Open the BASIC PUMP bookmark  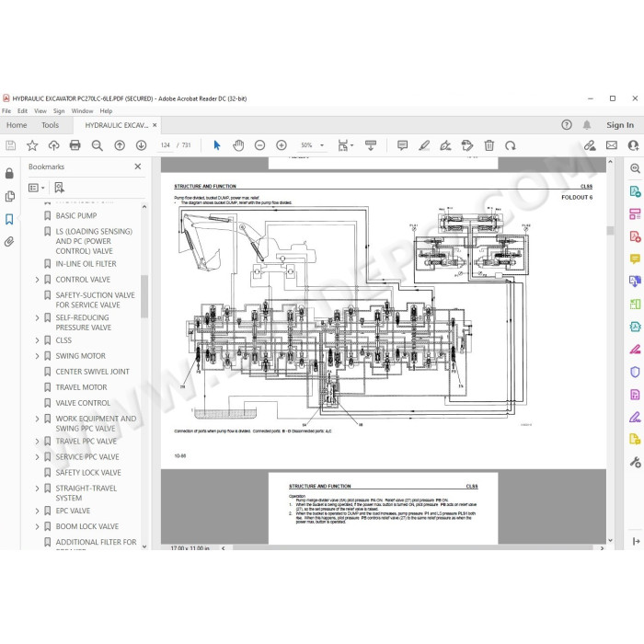click(x=76, y=215)
